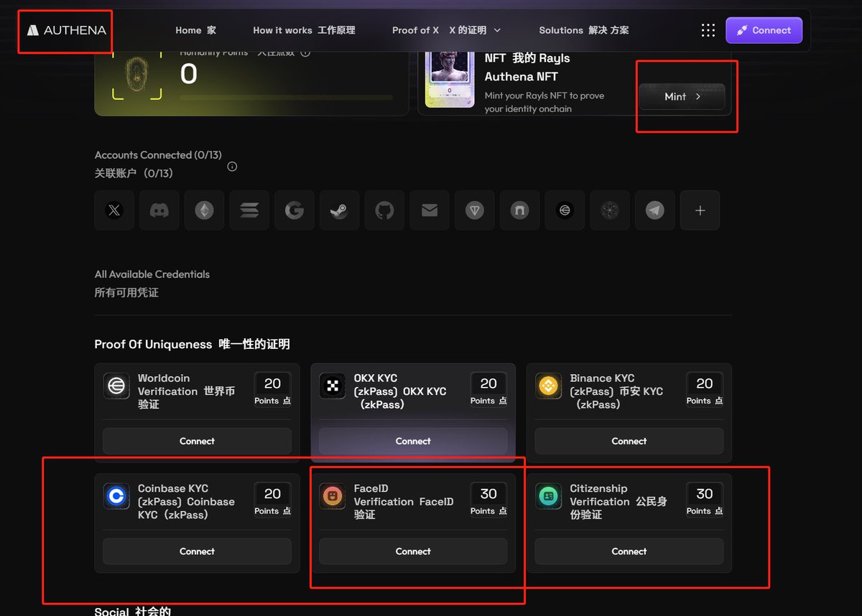862x616 pixels.
Task: Click the fingerprint avatar image
Action: [136, 75]
